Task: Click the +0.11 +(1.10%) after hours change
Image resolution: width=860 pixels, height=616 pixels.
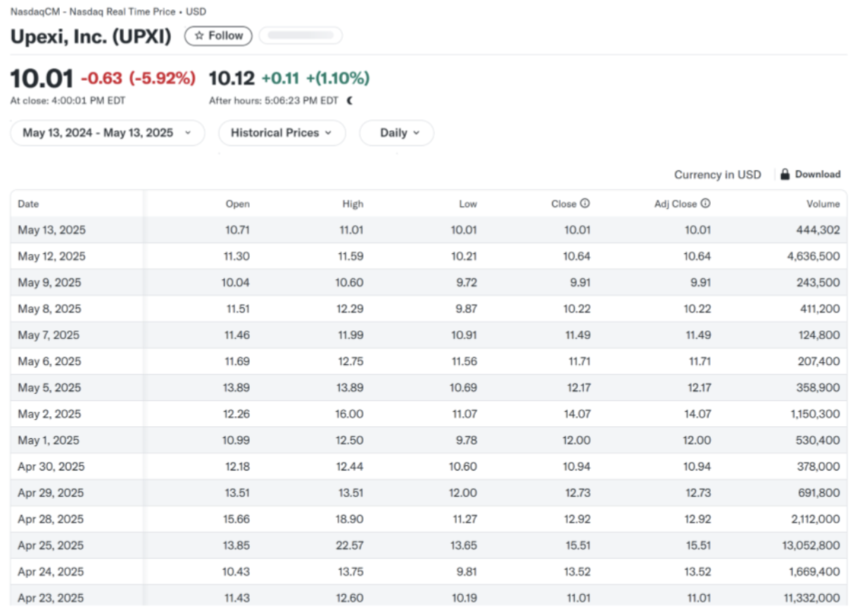Action: click(x=316, y=78)
